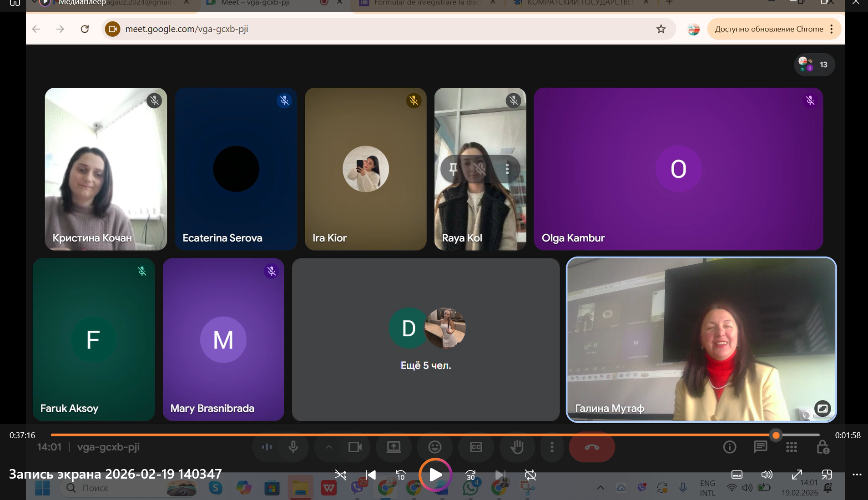Screen dimensions: 868x500
Task: Toggle shuffle playback mode
Action: pyautogui.click(x=340, y=475)
